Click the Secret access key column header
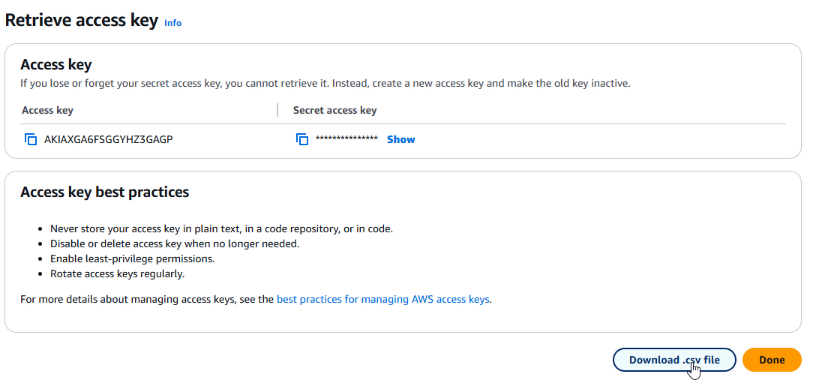Image resolution: width=813 pixels, height=390 pixels. tap(335, 110)
